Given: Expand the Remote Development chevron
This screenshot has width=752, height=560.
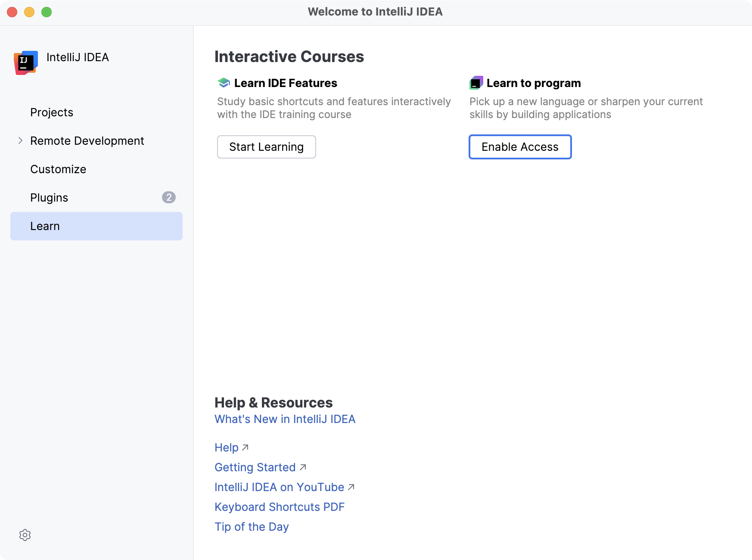Looking at the screenshot, I should pyautogui.click(x=20, y=140).
